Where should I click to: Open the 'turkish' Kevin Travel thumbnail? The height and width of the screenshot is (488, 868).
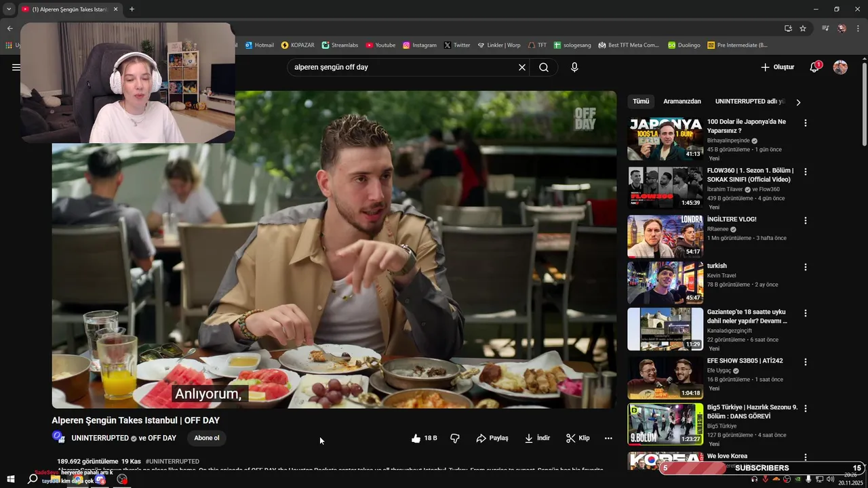pos(665,283)
